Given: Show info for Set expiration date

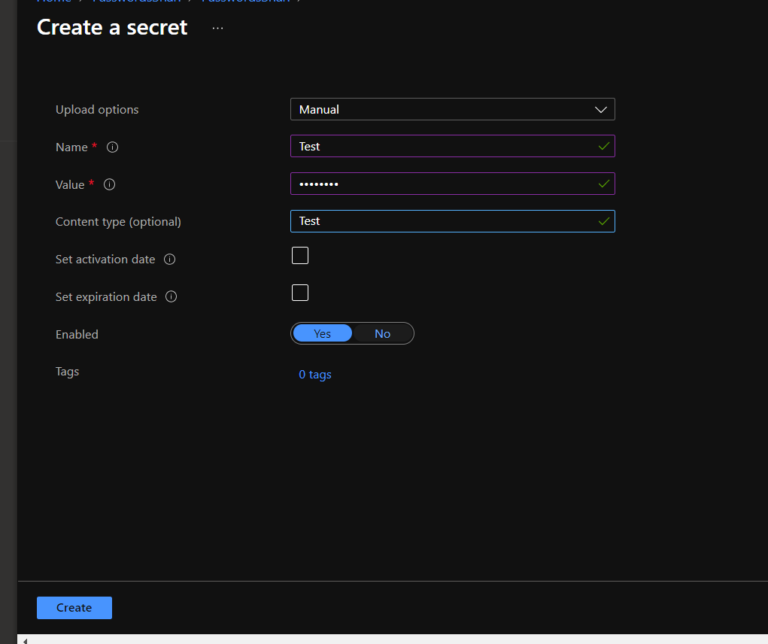Looking at the screenshot, I should coord(171,297).
